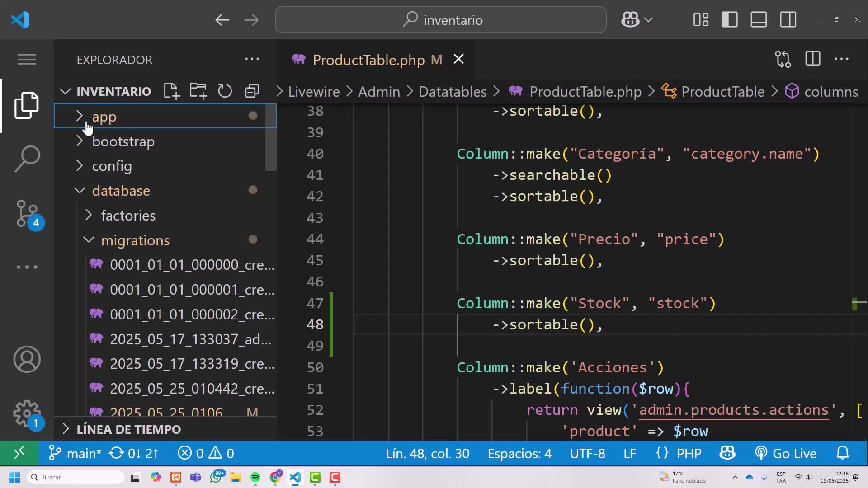Start Go Live server
The height and width of the screenshot is (488, 868).
tap(786, 453)
